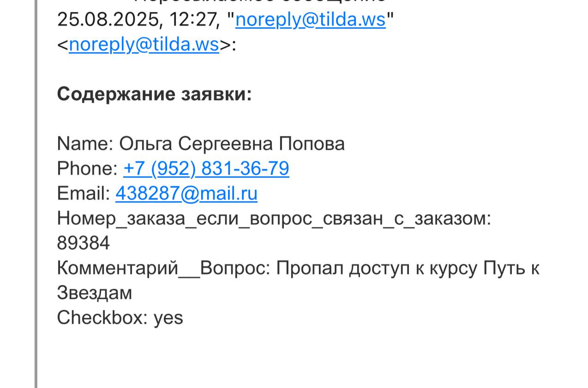Tap the phone number +7 (952) 831-36-79

click(206, 168)
